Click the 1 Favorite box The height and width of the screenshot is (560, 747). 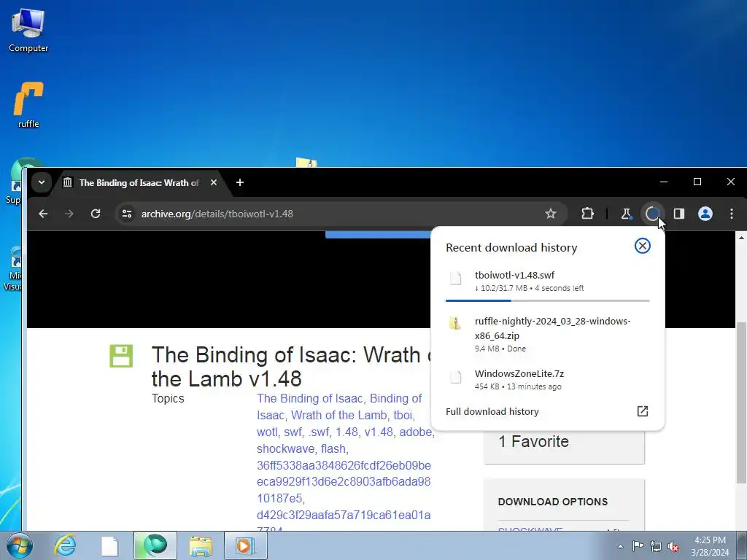[x=564, y=446]
